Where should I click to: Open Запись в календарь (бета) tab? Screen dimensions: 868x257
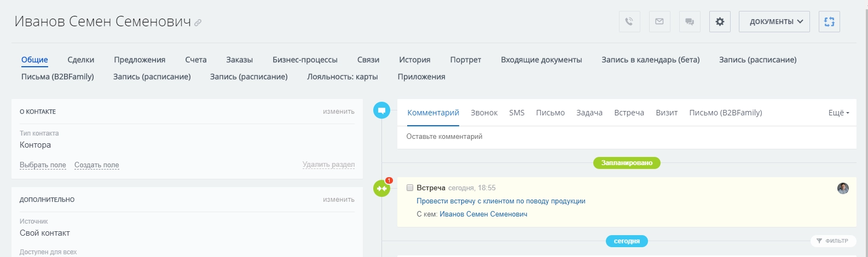click(651, 60)
